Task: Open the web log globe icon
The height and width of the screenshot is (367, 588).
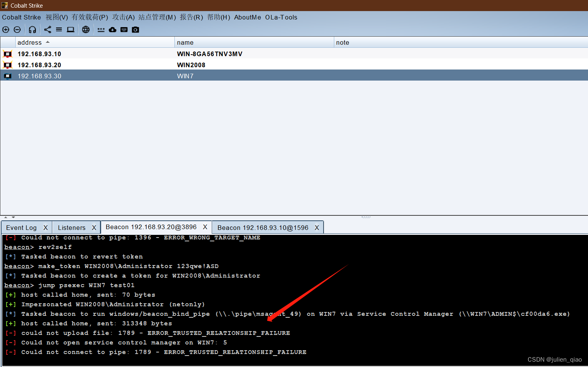Action: [86, 29]
